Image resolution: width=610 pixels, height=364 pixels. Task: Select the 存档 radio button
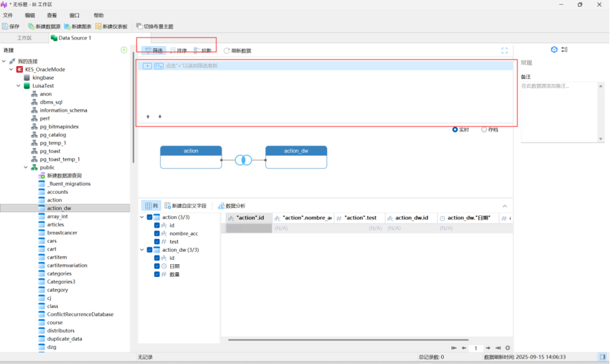[x=484, y=130]
